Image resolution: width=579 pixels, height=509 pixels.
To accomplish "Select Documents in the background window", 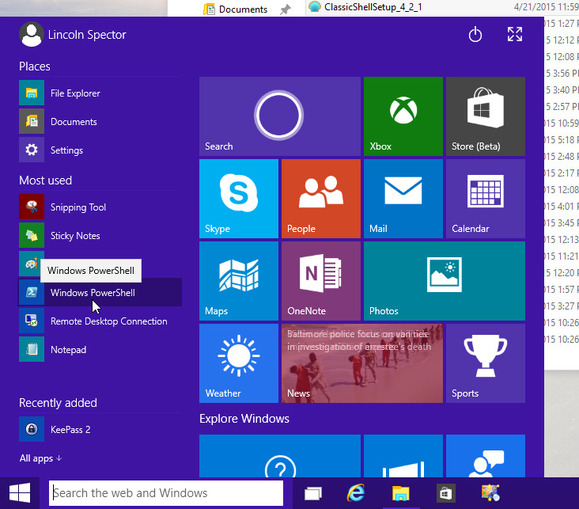I will click(235, 9).
